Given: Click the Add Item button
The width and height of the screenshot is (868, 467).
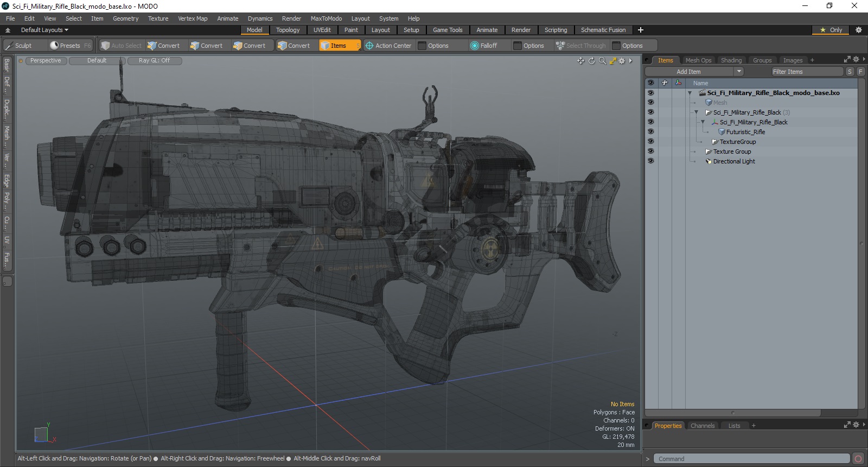Looking at the screenshot, I should tap(689, 72).
